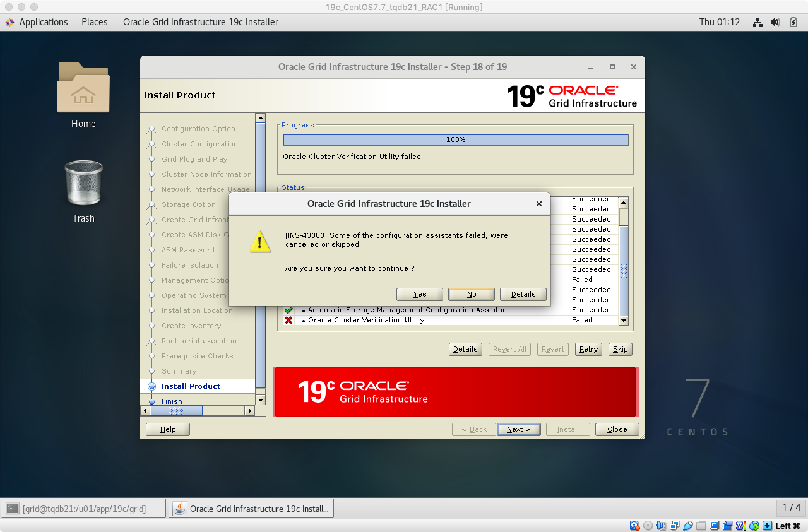
Task: Open Details in the warning dialog
Action: 523,294
